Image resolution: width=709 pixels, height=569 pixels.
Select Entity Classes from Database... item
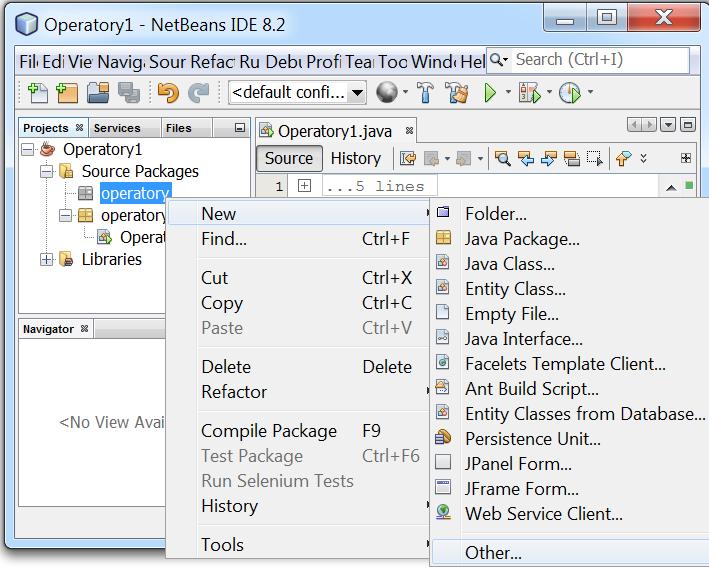point(570,414)
